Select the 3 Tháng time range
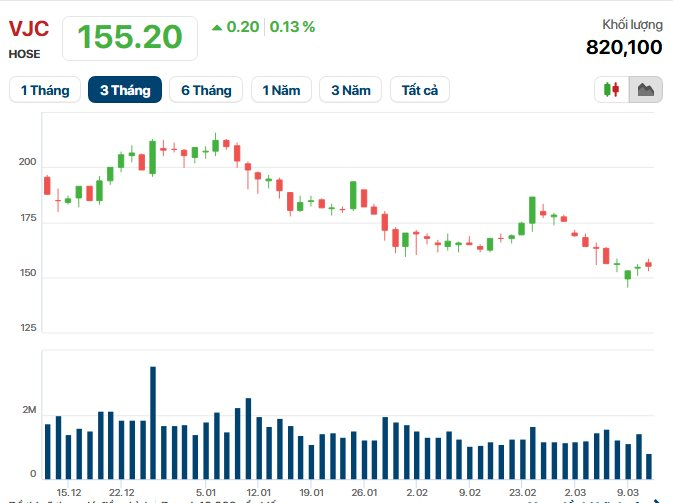The width and height of the screenshot is (673, 503). click(x=125, y=90)
